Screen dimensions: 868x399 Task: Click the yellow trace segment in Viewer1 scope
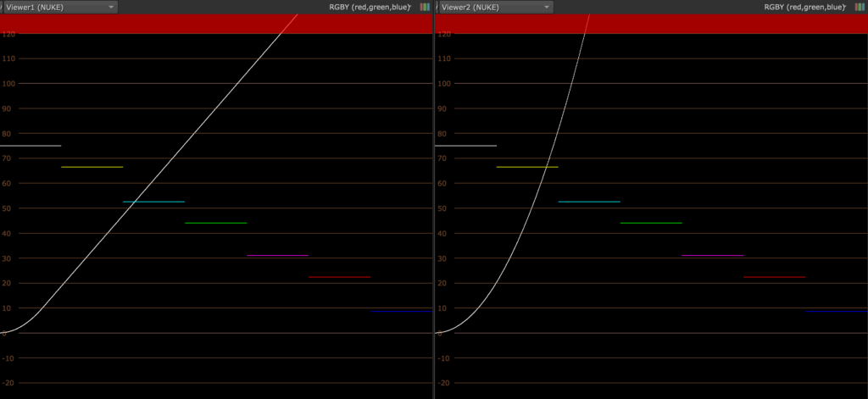click(x=92, y=167)
